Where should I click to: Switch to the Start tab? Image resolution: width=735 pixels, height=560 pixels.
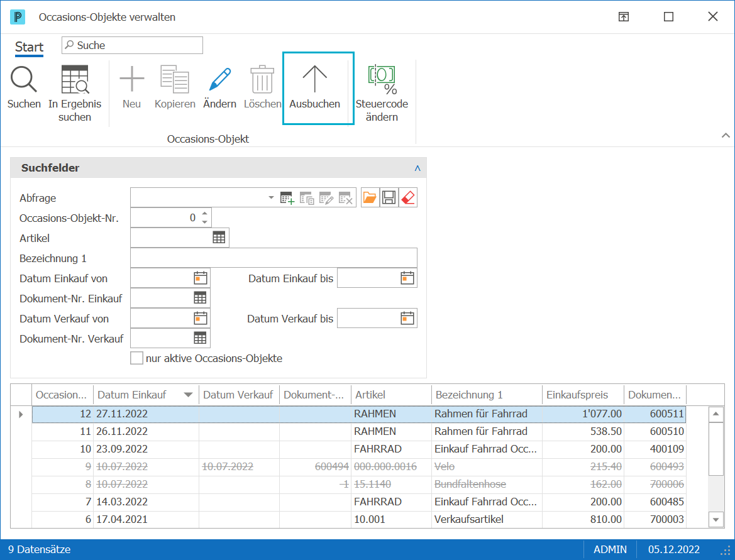29,47
